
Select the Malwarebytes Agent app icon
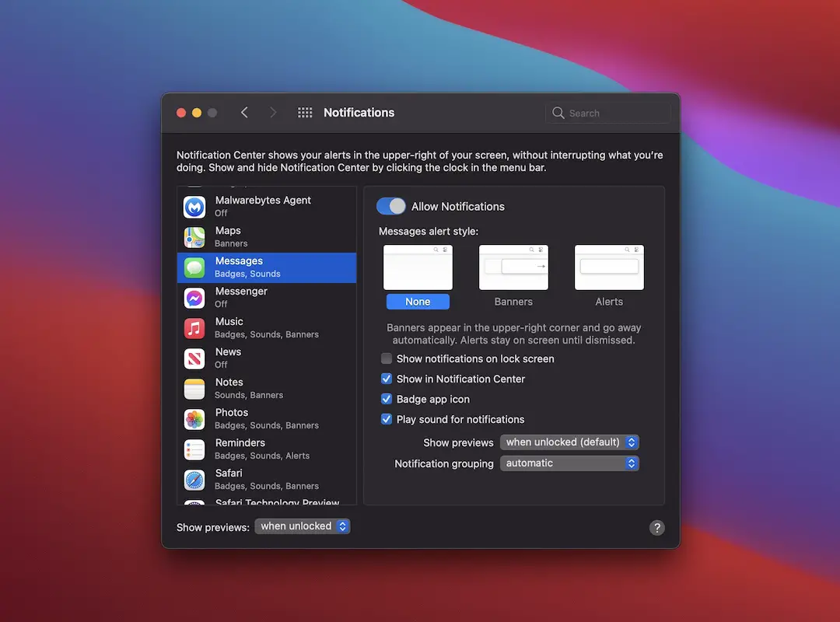pyautogui.click(x=194, y=207)
